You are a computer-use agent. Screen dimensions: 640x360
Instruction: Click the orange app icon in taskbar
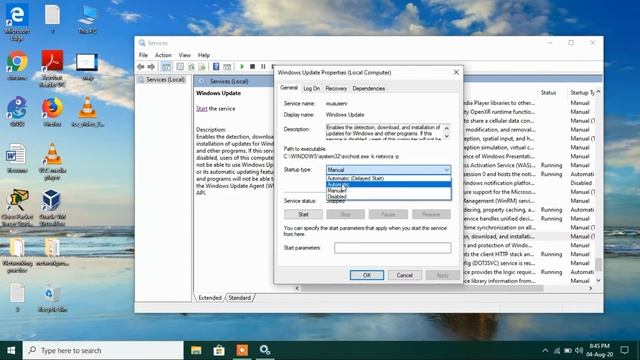coord(242,350)
